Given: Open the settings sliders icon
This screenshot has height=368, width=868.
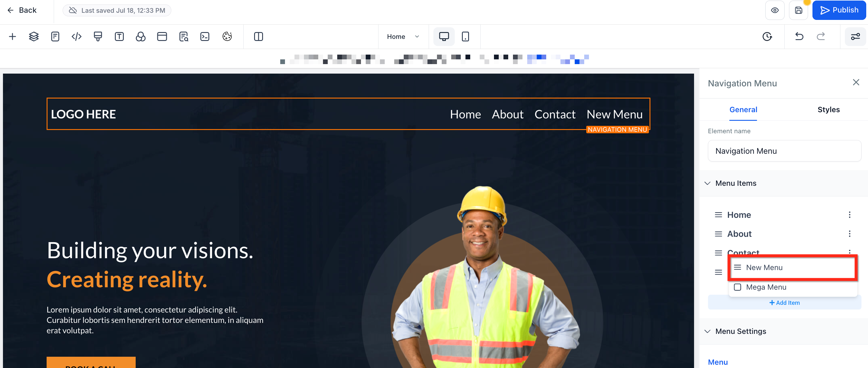Looking at the screenshot, I should tap(855, 37).
